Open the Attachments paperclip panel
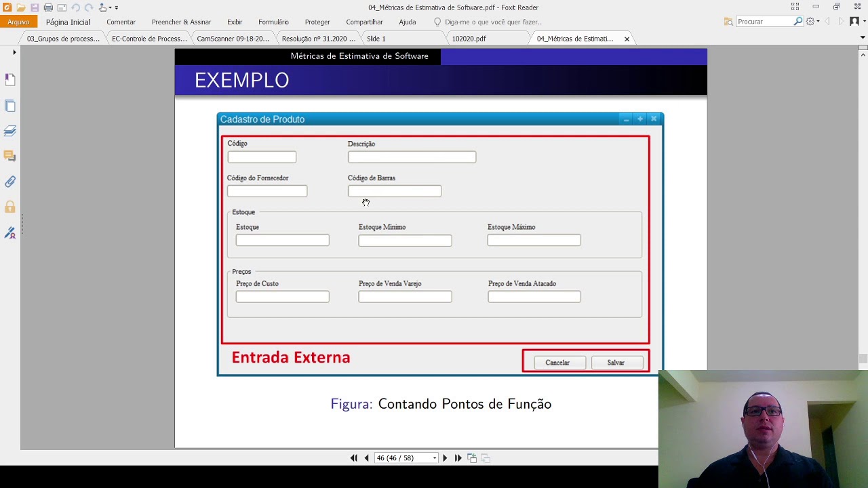This screenshot has width=868, height=488. point(10,182)
